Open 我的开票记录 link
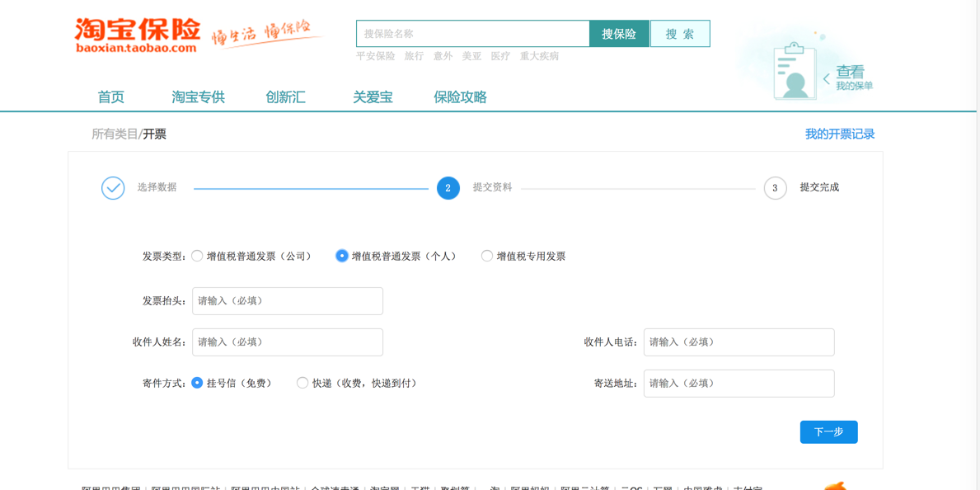This screenshot has height=490, width=980. [x=840, y=134]
